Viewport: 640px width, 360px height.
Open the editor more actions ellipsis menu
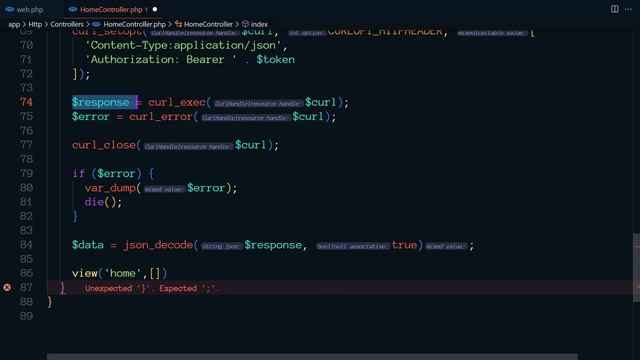(x=628, y=9)
